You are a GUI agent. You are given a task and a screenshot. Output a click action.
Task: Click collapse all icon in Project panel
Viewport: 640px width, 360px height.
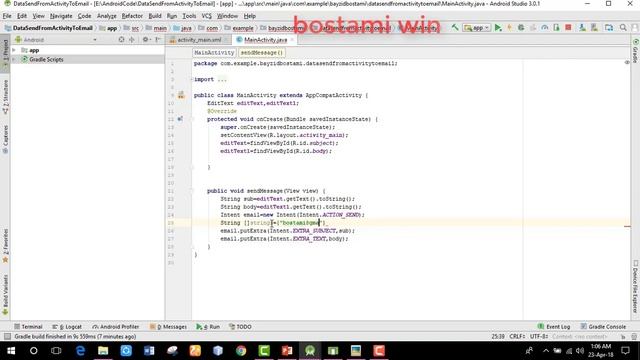click(131, 40)
